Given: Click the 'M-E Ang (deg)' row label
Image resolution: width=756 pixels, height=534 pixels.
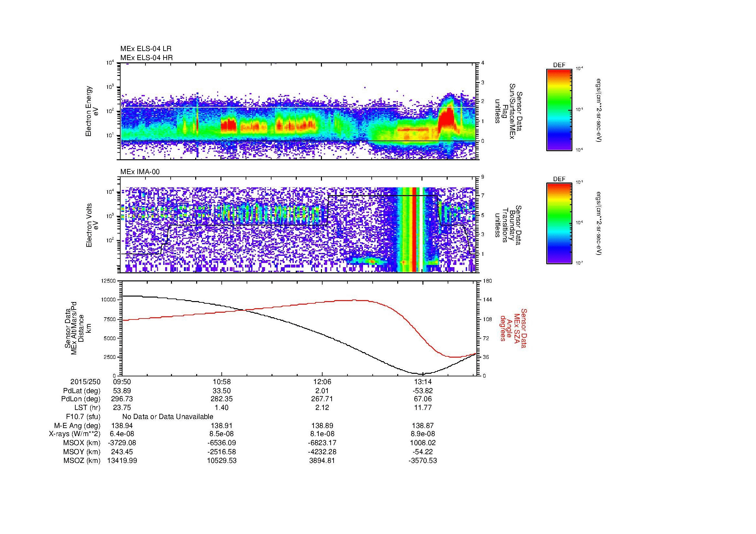Looking at the screenshot, I should (x=77, y=425).
